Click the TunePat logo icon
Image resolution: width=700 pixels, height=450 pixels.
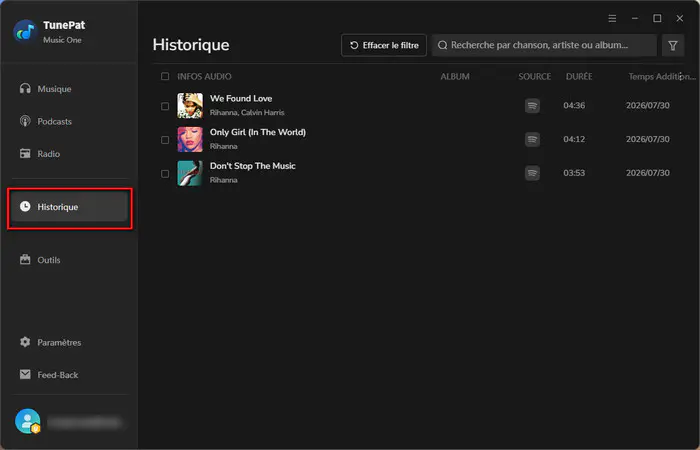[25, 31]
